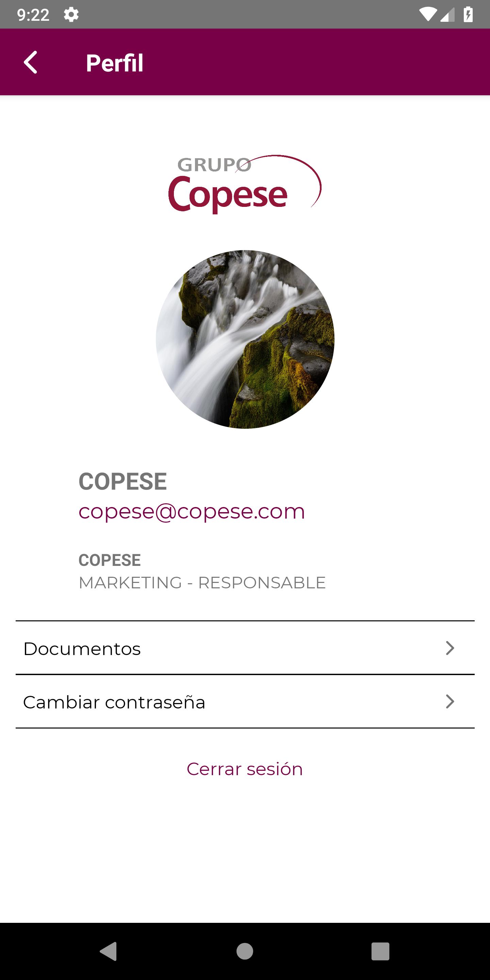Screen dimensions: 490x980
Task: Tap the Perfil title text
Action: click(115, 63)
